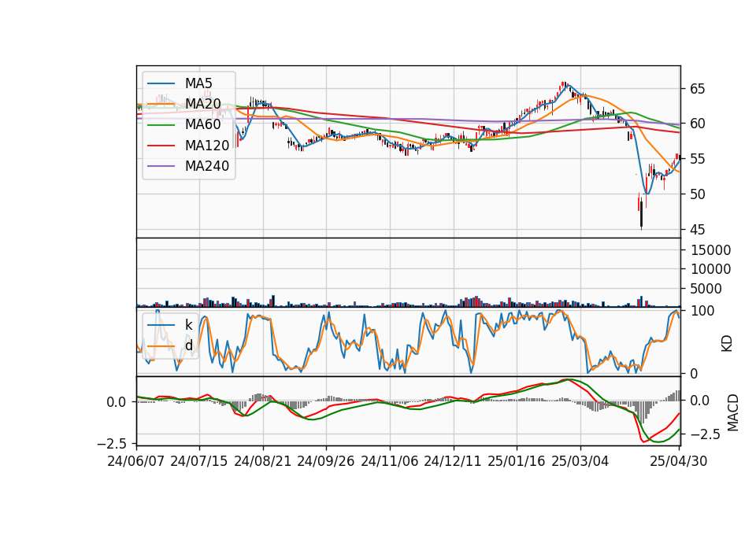Click the blue MA5 legend line sample
The width and height of the screenshot is (756, 543).
[161, 84]
